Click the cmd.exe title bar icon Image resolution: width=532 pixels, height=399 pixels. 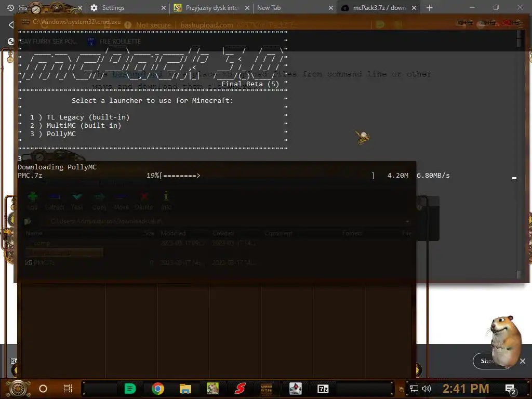click(x=25, y=22)
